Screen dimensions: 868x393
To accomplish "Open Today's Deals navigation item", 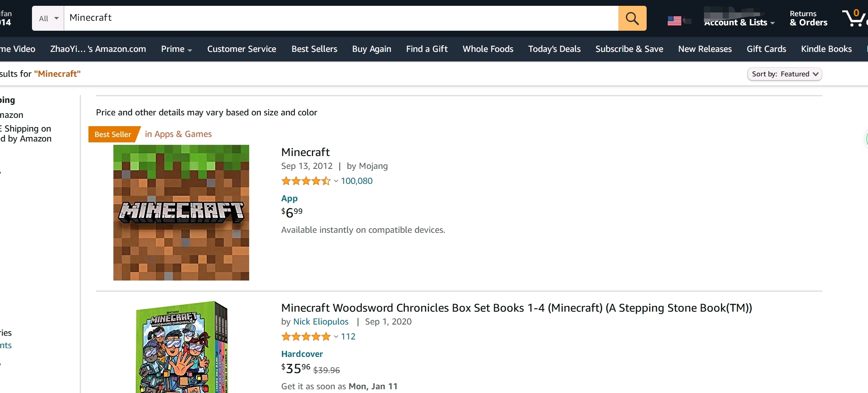I will pos(554,49).
